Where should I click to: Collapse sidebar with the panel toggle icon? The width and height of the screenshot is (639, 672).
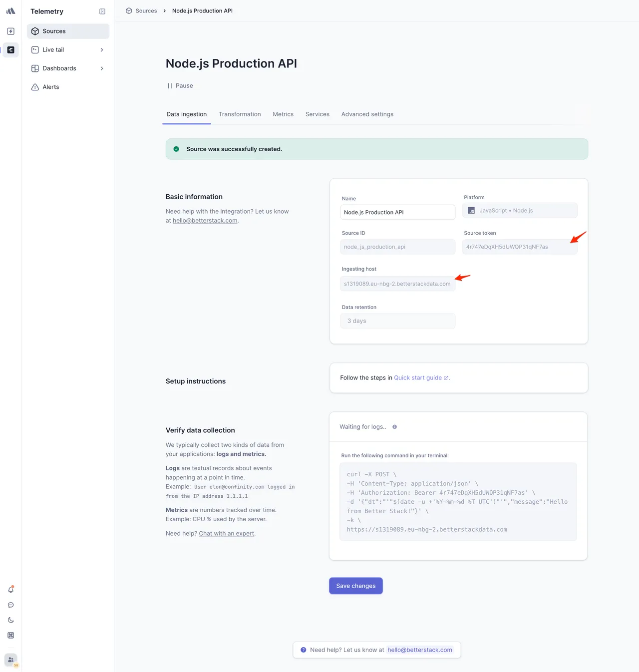point(102,11)
